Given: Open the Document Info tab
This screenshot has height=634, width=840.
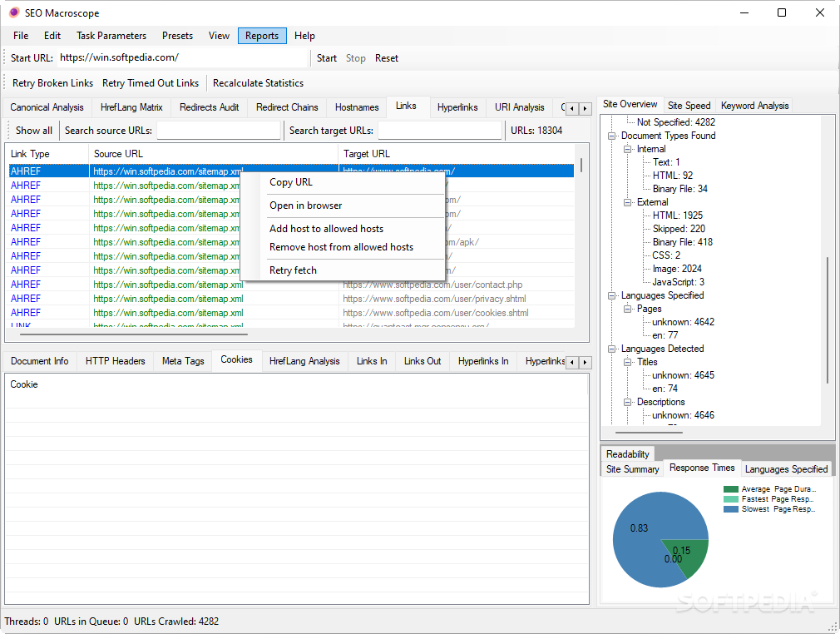Looking at the screenshot, I should click(x=40, y=362).
